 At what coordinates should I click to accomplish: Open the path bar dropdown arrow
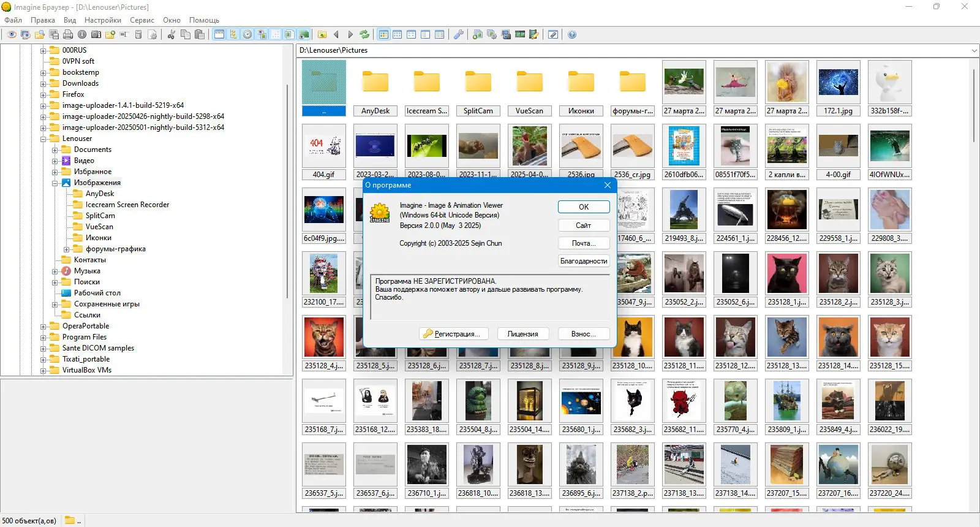click(x=974, y=50)
